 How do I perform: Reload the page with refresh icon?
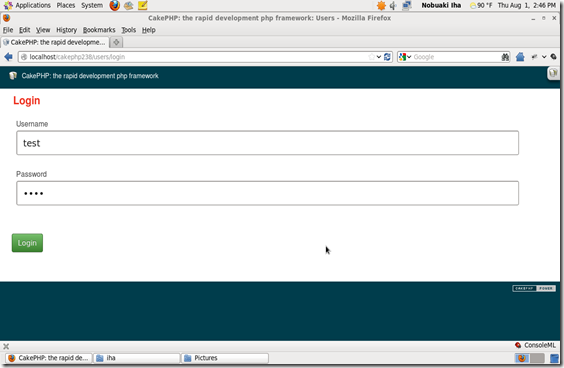[x=387, y=57]
